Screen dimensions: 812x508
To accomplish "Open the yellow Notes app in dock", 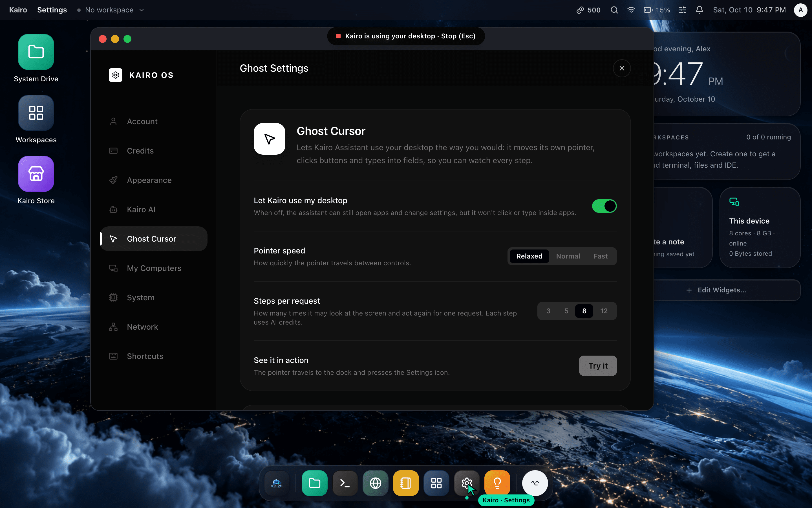I will point(406,483).
